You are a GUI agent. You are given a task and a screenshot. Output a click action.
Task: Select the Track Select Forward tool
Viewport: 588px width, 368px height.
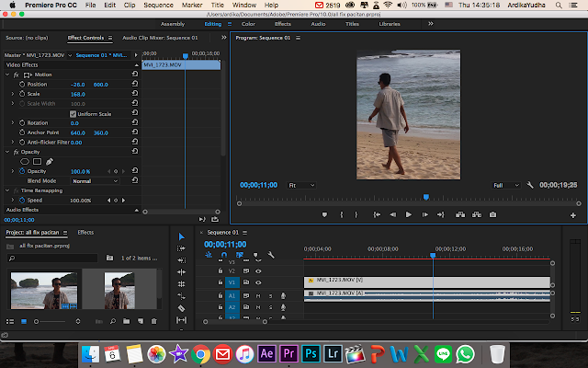[182, 248]
